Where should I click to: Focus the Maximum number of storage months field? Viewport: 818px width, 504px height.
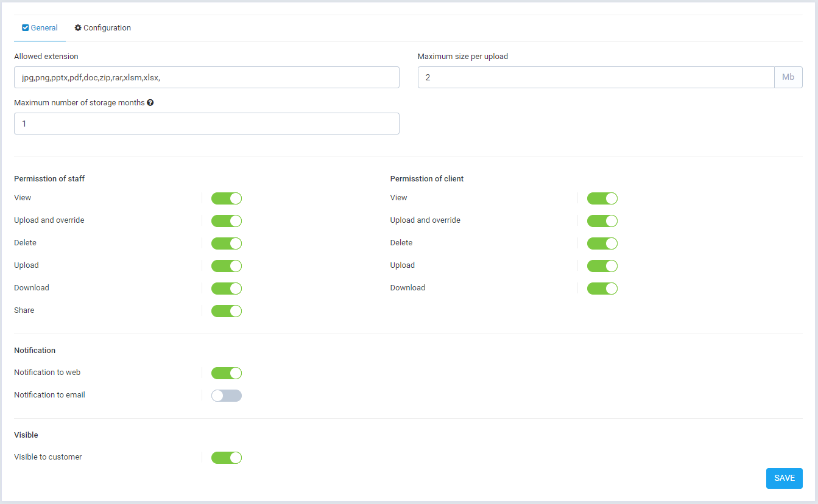coord(206,124)
